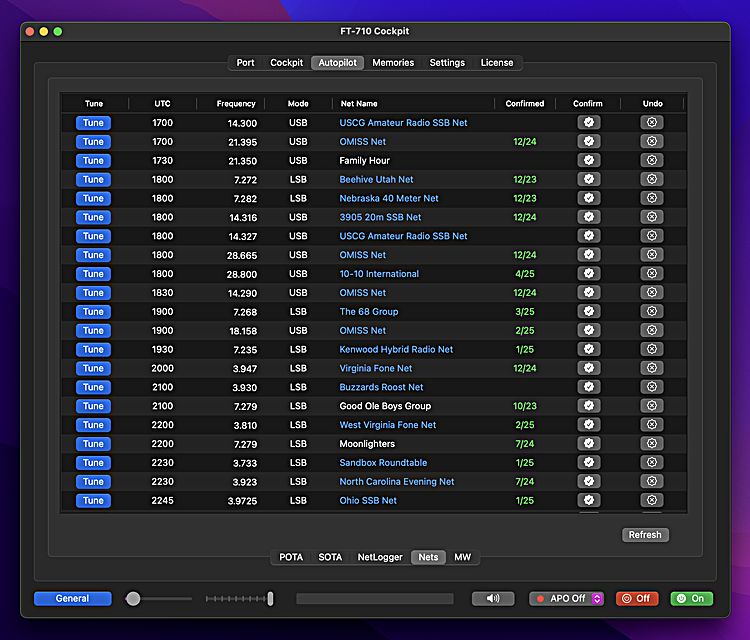This screenshot has width=750, height=640.
Task: Tune to Beehive Utah Net
Action: [x=93, y=179]
